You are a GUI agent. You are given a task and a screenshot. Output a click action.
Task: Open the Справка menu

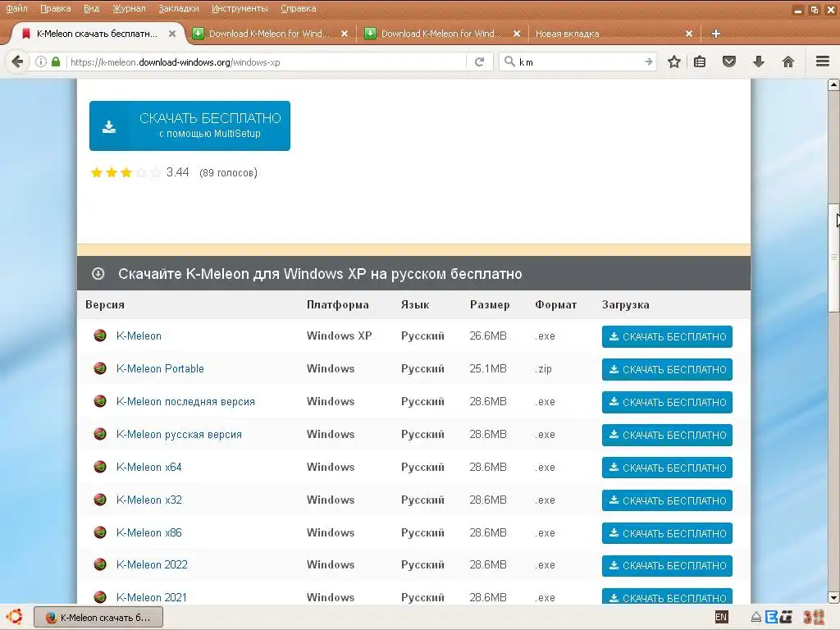[299, 8]
